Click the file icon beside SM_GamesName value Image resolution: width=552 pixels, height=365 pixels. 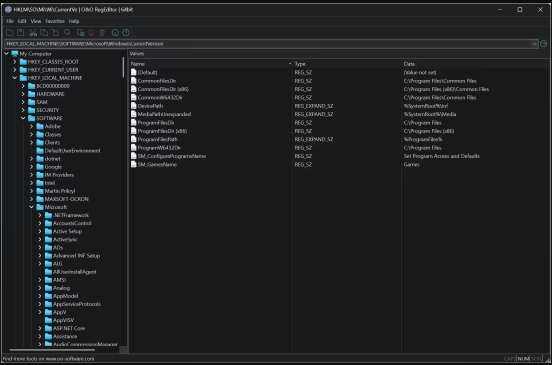(x=133, y=164)
